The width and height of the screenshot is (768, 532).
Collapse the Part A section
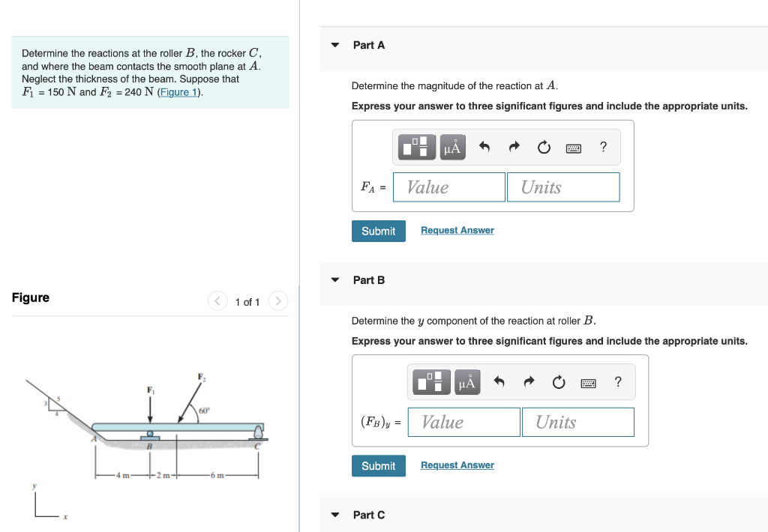tap(334, 45)
